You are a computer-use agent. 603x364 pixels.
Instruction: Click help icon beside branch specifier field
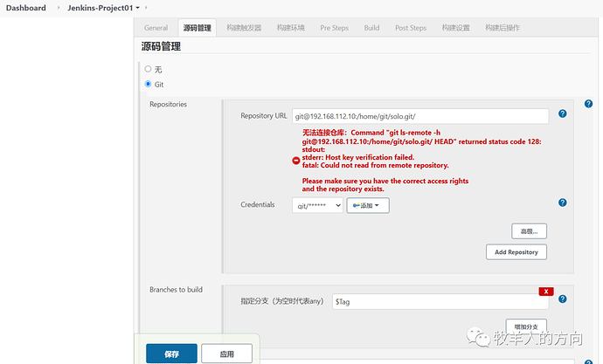coord(563,299)
